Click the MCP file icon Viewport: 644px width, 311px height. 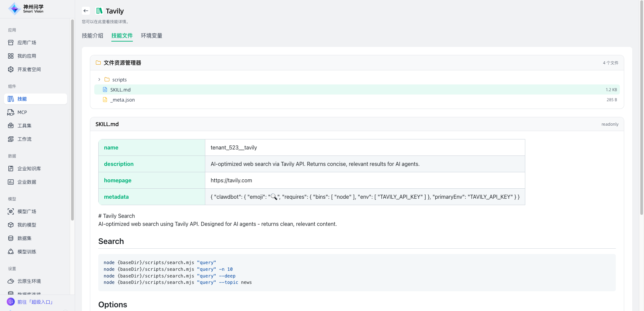coord(11,112)
